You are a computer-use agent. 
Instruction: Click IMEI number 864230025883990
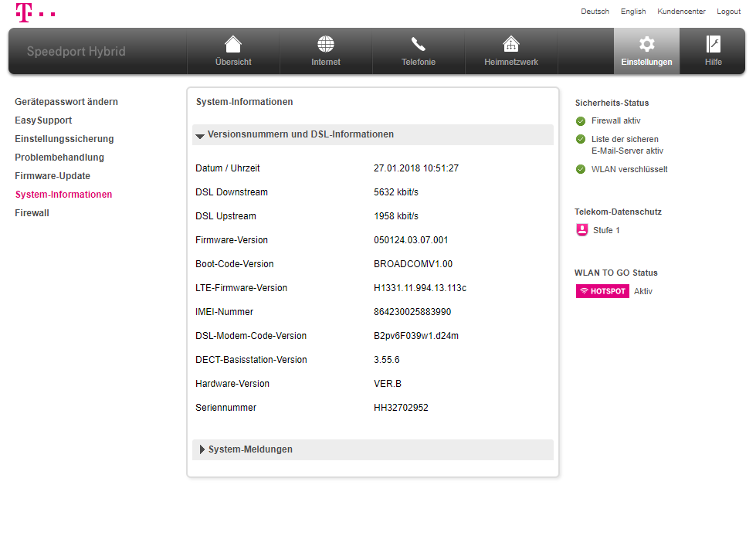(412, 312)
